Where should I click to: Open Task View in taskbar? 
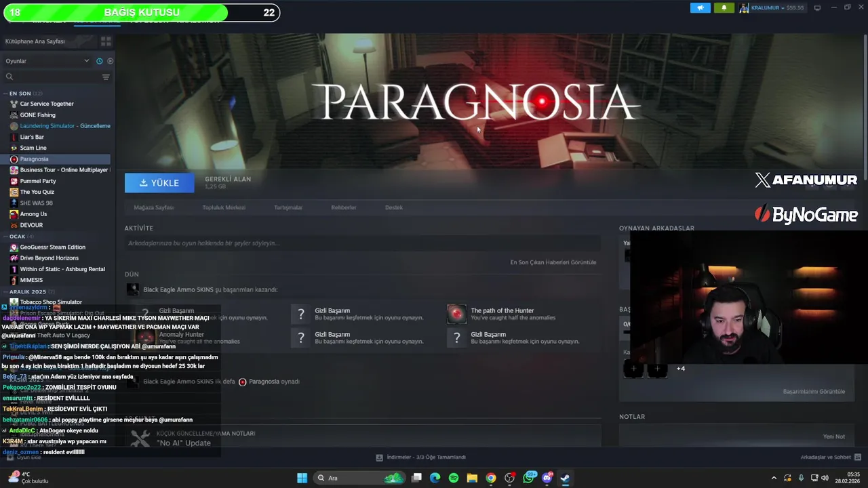pyautogui.click(x=416, y=478)
